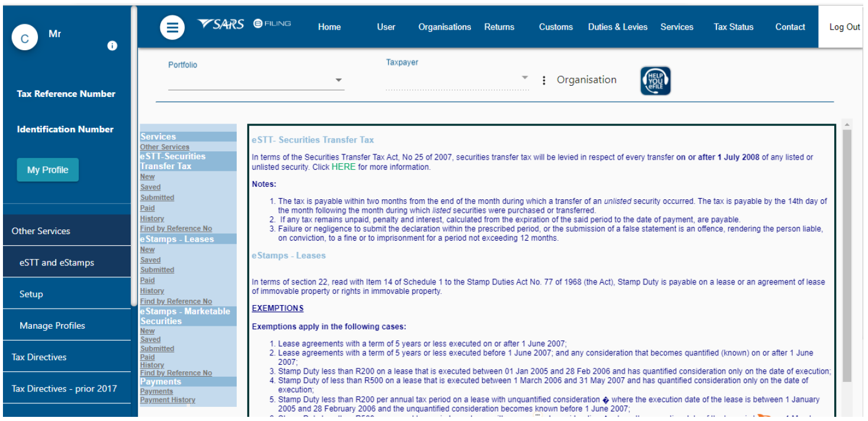
Task: Click the SARS logo
Action: point(221,24)
